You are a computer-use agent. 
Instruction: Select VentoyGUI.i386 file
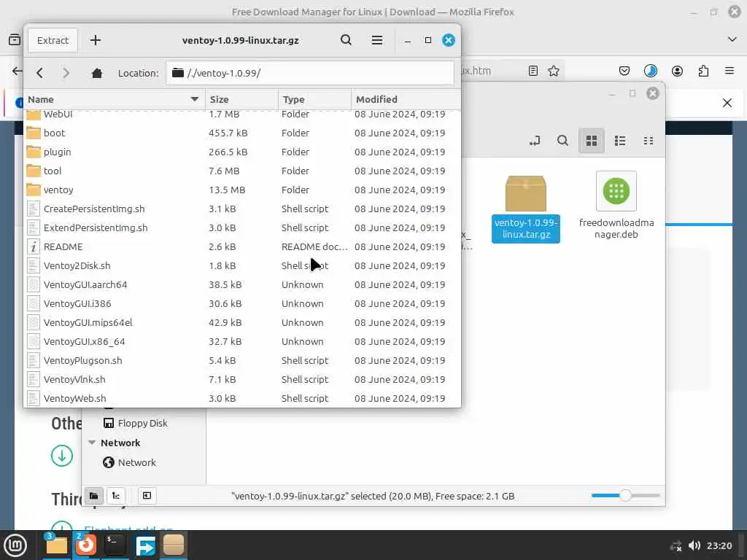(x=242, y=304)
